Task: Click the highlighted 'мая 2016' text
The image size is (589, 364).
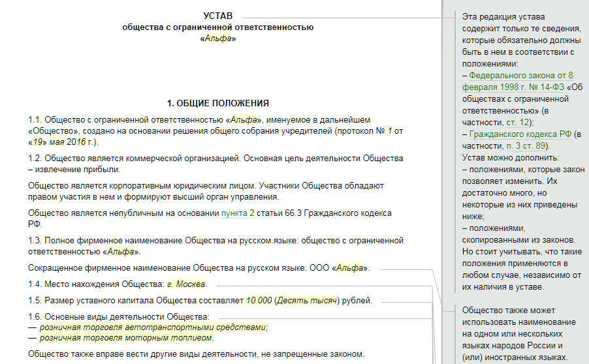Action: [x=67, y=142]
